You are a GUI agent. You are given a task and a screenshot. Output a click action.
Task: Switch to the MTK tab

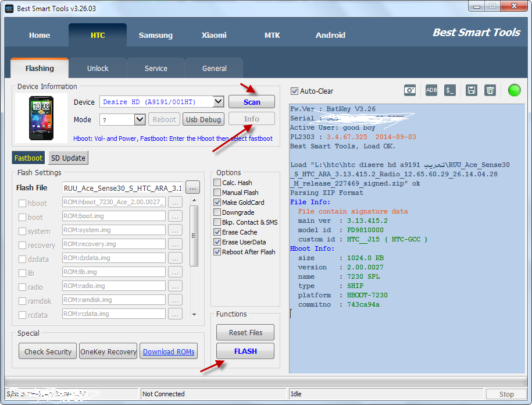272,35
